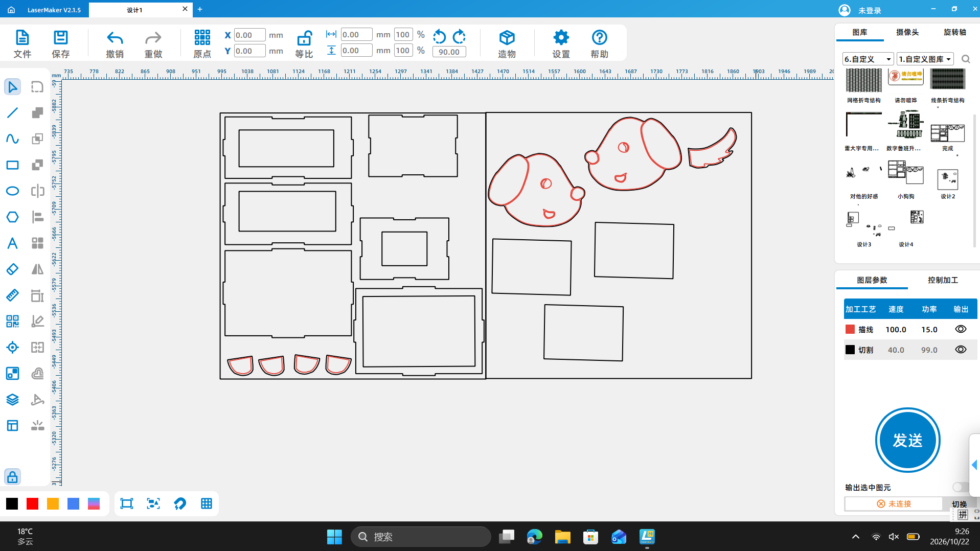
Task: Click the X coordinate input field
Action: (x=249, y=35)
